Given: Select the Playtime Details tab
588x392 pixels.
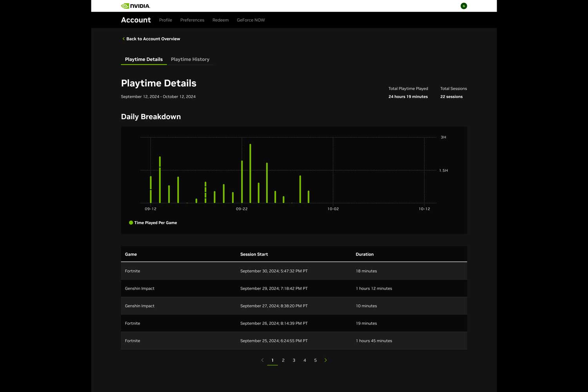Looking at the screenshot, I should [144, 59].
